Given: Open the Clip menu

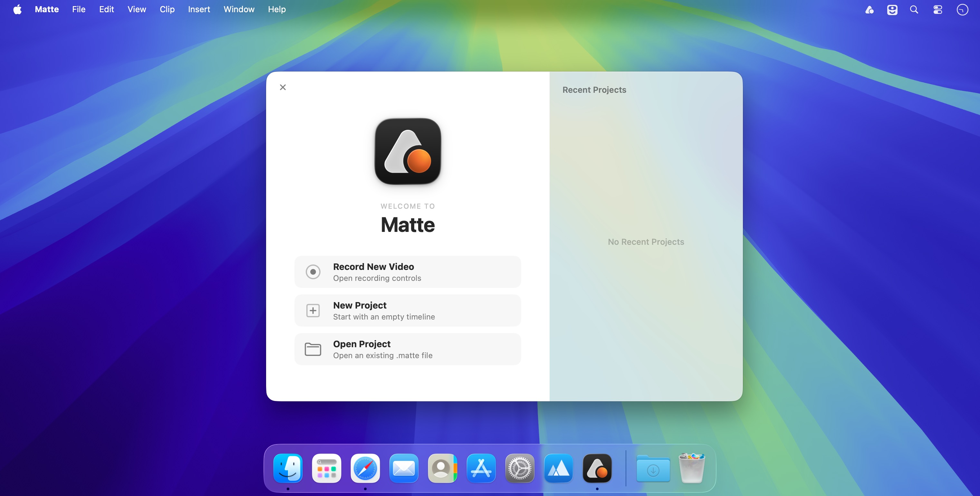Looking at the screenshot, I should point(167,10).
